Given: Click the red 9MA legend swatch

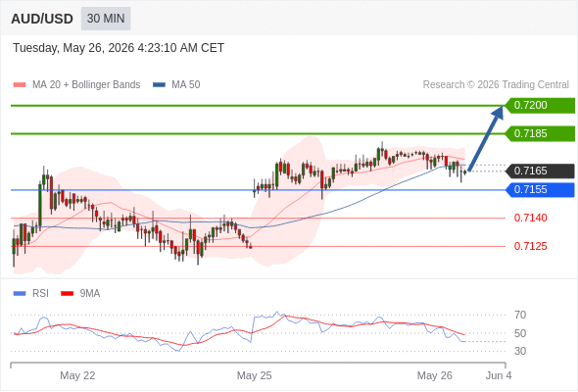Looking at the screenshot, I should click(67, 294).
